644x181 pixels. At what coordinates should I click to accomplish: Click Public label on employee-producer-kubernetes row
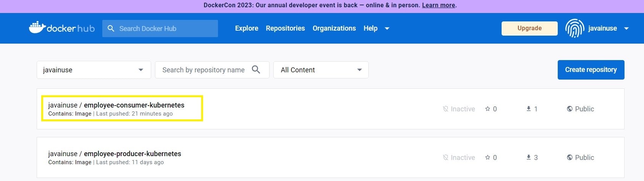click(584, 157)
